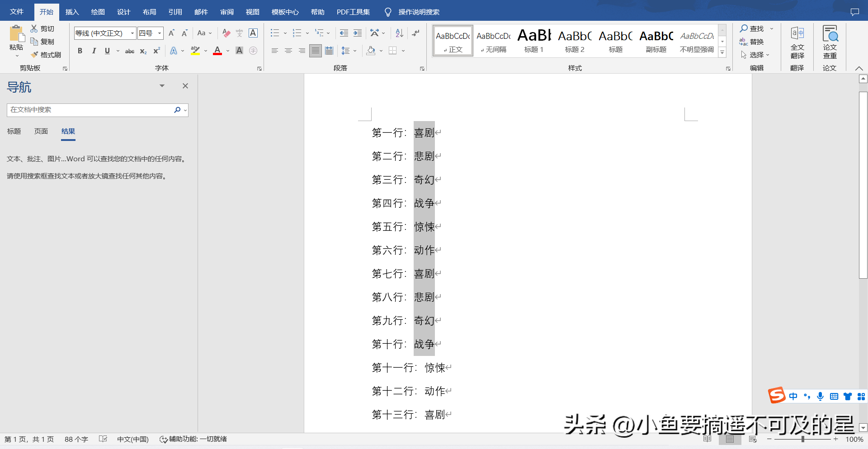Click the Decrease Font Size icon
868x449 pixels.
pos(184,33)
